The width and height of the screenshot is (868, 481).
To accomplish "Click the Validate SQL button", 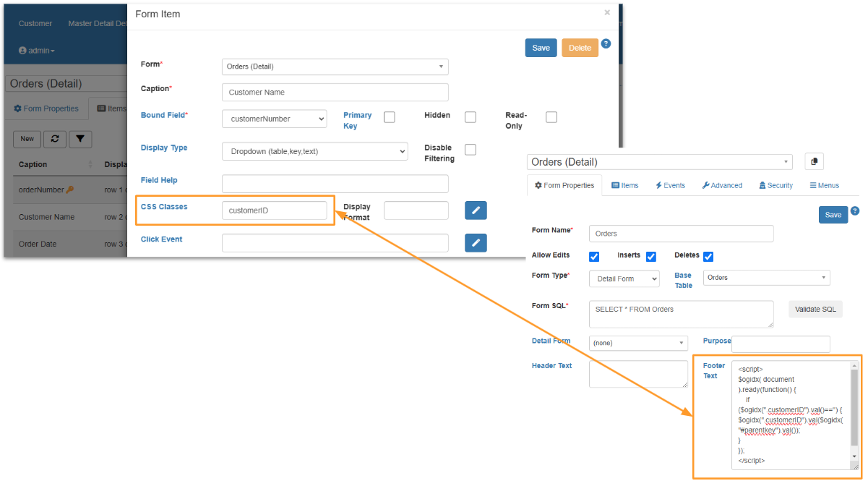I will click(x=815, y=310).
